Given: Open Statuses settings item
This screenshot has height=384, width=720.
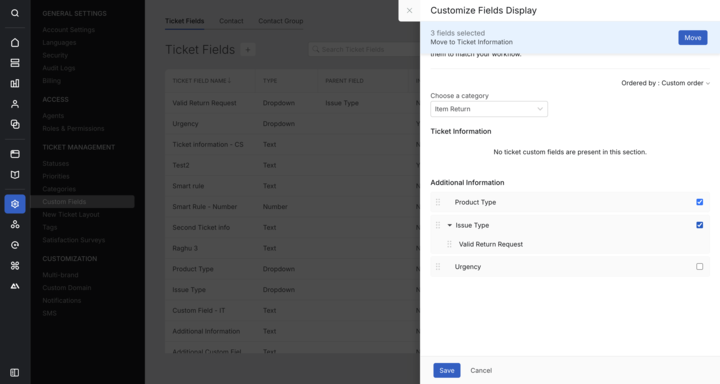Looking at the screenshot, I should point(56,164).
